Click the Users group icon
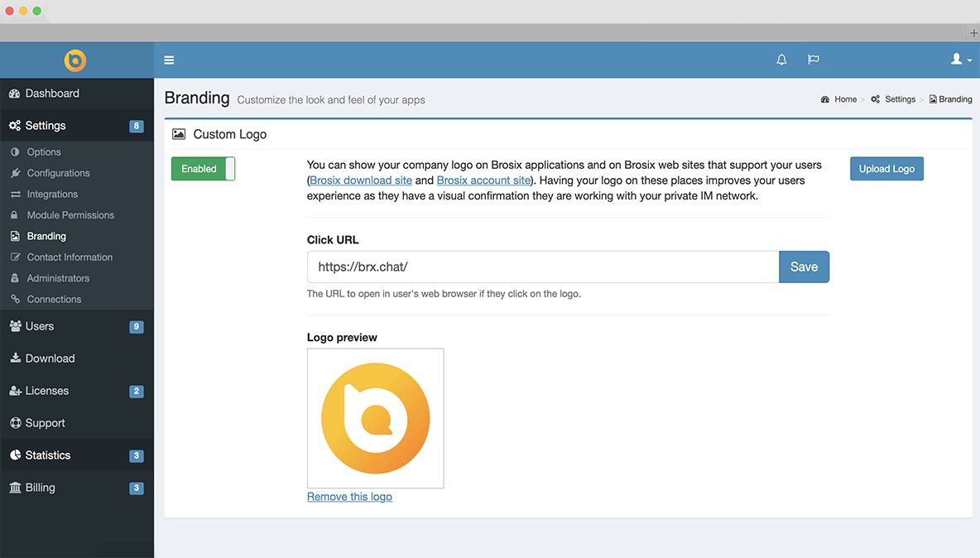980x558 pixels. (16, 326)
